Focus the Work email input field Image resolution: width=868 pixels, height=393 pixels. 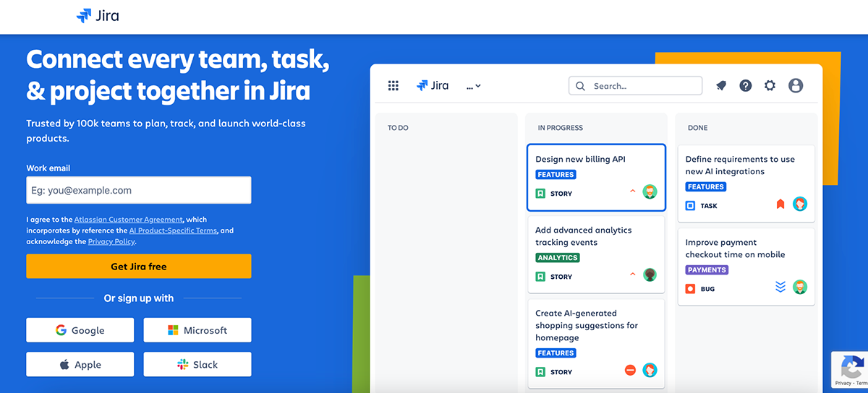[x=139, y=191]
